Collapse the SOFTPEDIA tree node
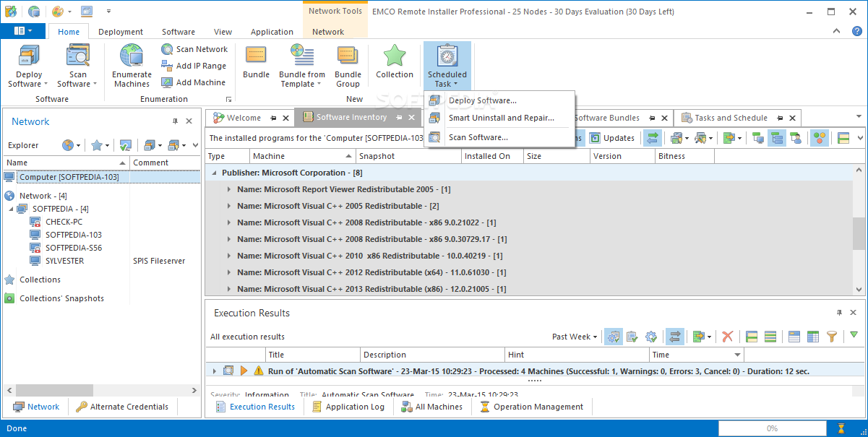This screenshot has height=437, width=868. coord(12,209)
